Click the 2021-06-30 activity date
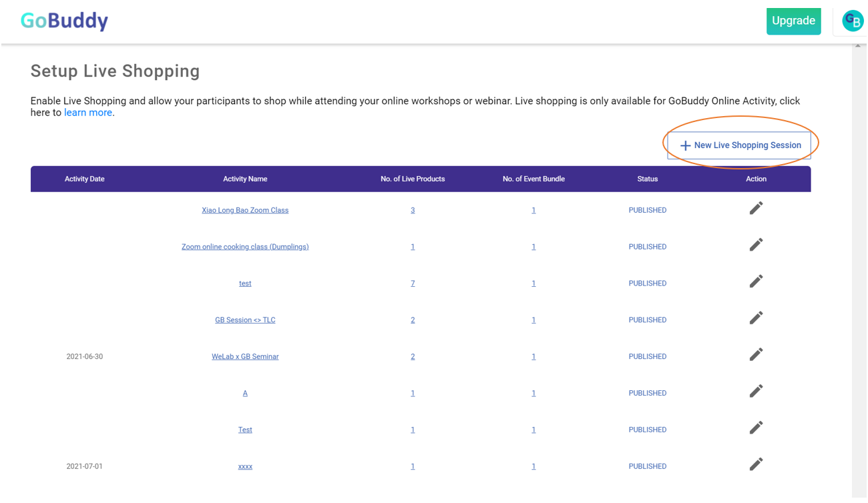The height and width of the screenshot is (503, 868). 85,357
